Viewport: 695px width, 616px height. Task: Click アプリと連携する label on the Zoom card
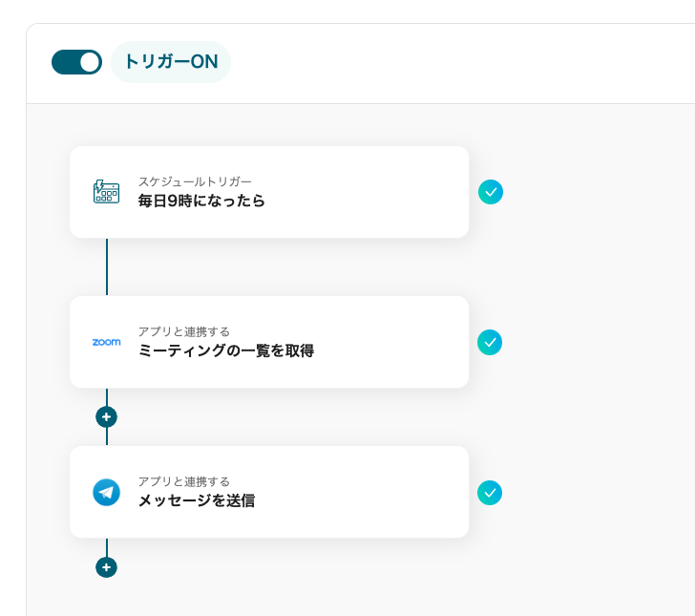(x=183, y=331)
